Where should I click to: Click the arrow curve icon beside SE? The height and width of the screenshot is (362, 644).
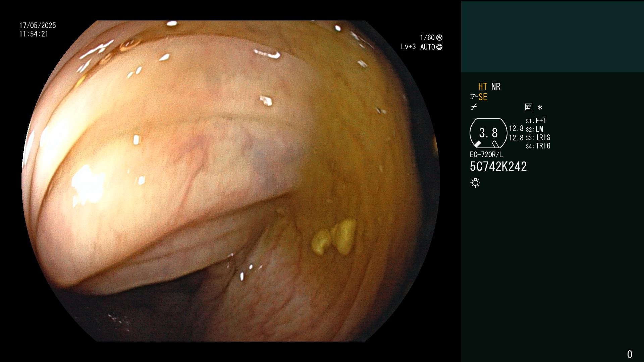(x=474, y=97)
